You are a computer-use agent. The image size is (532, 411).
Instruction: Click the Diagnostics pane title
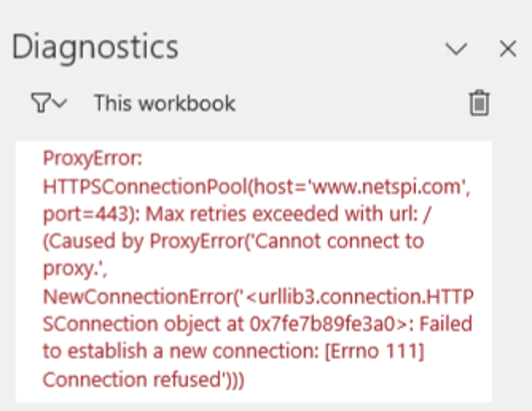95,48
